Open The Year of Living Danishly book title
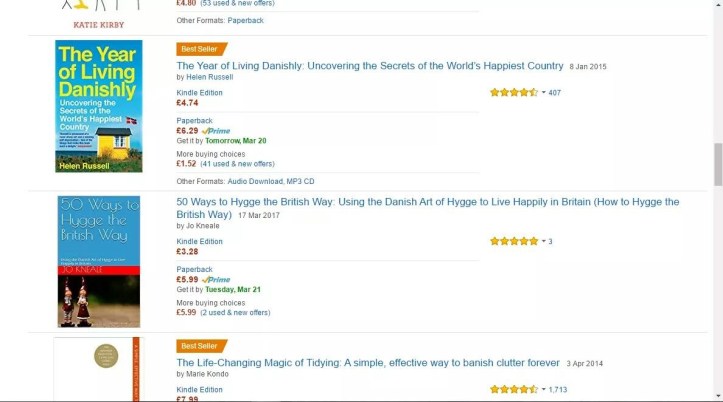This screenshot has width=723, height=402. pos(370,66)
